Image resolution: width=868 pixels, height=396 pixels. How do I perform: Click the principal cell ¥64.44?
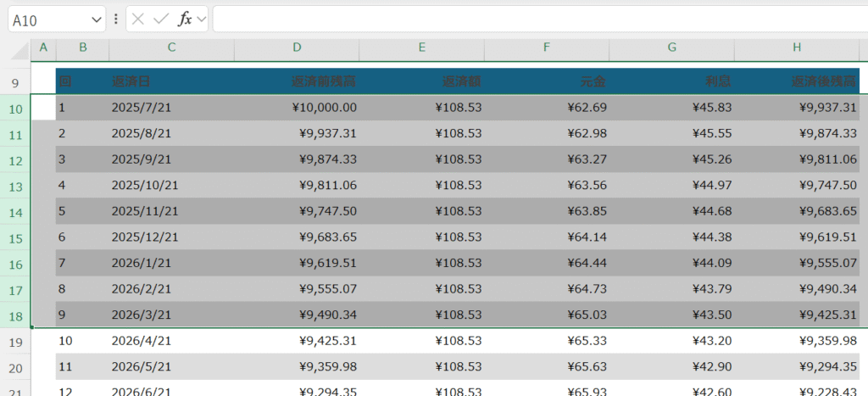pos(547,263)
